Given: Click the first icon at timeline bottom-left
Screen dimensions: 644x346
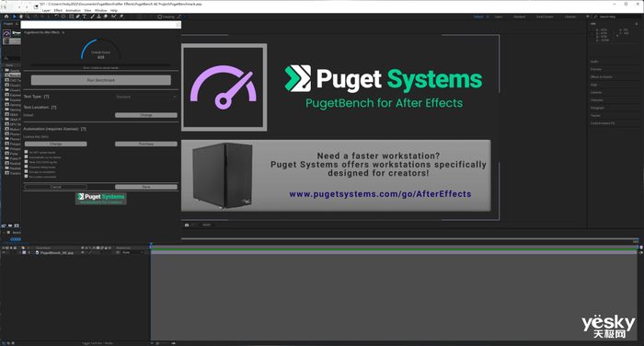Looking at the screenshot, I should pyautogui.click(x=4, y=343).
